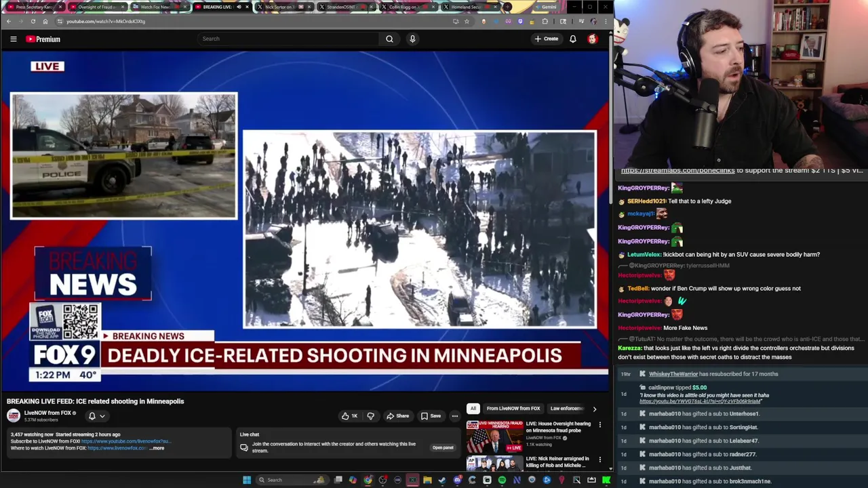Click SERHedd1021 message about lefty Judge

pyautogui.click(x=675, y=201)
